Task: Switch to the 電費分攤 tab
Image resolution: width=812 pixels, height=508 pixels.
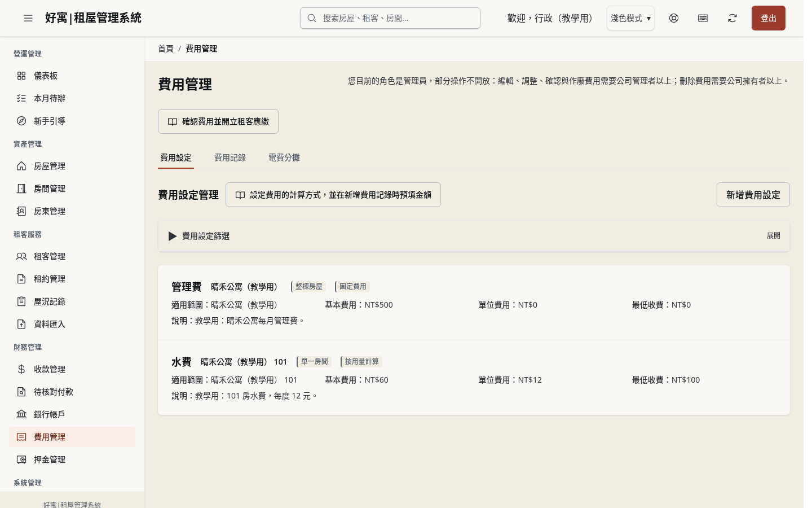Action: click(284, 157)
